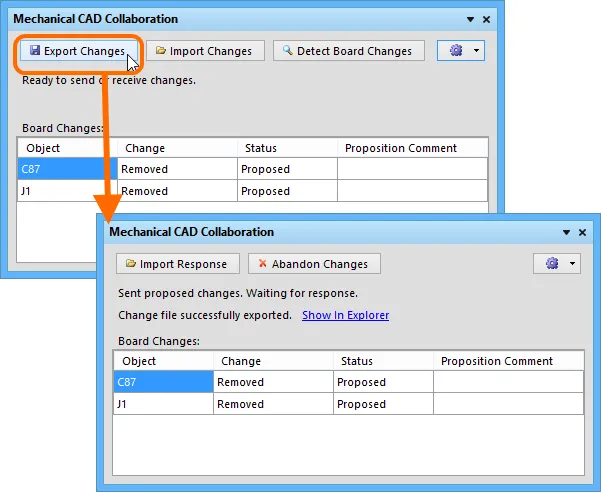Select C87 Proposed status cell in back panel
Screen dimensions: 601x492
point(287,169)
